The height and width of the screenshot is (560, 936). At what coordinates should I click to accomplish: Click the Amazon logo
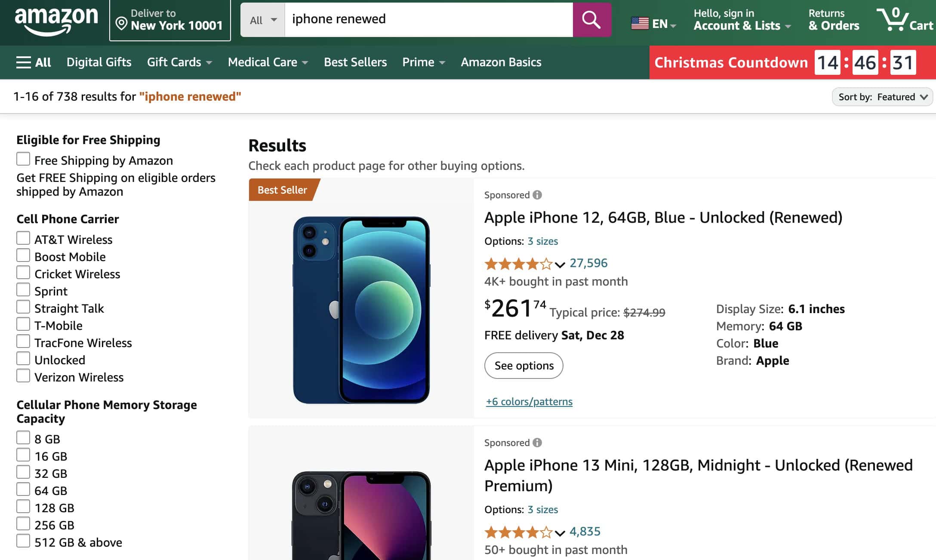(x=56, y=20)
